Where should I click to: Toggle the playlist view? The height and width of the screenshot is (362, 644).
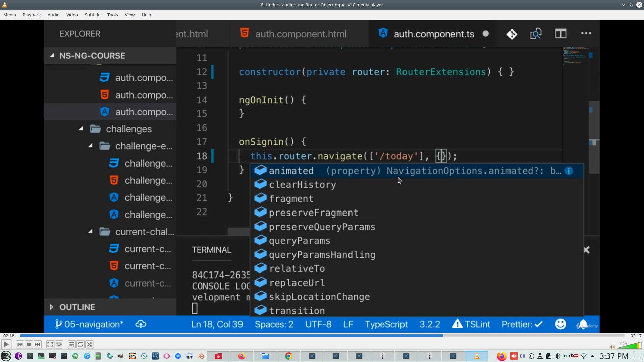click(x=71, y=344)
